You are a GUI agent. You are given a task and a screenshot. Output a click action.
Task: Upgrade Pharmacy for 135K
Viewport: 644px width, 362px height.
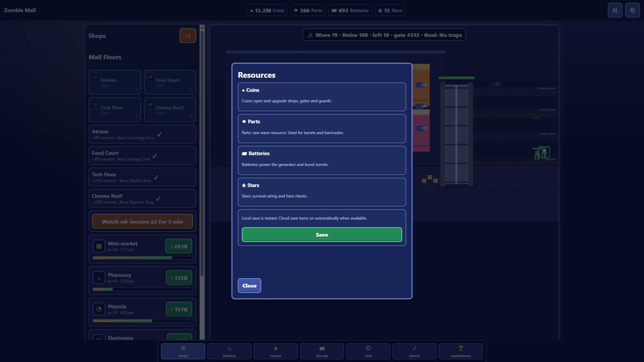click(x=179, y=278)
